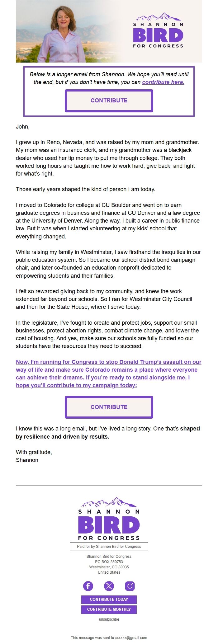Open the 'contribute here' link

coord(163,82)
